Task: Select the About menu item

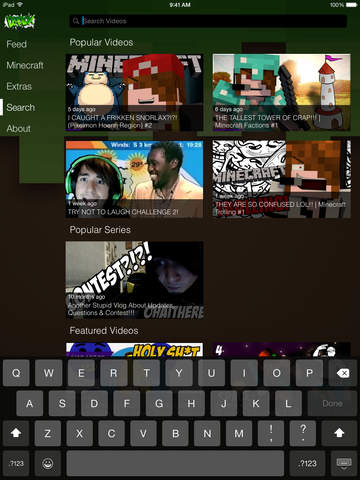Action: (19, 129)
